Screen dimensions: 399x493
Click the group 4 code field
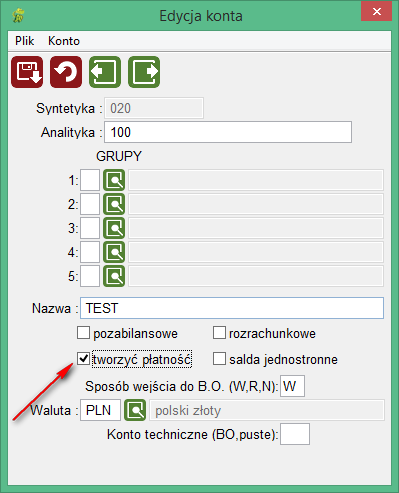[x=90, y=252]
